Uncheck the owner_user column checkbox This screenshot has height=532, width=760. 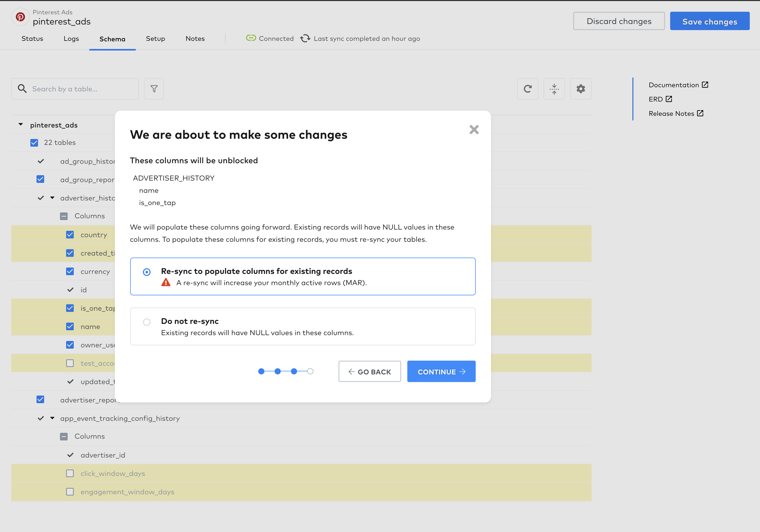70,345
